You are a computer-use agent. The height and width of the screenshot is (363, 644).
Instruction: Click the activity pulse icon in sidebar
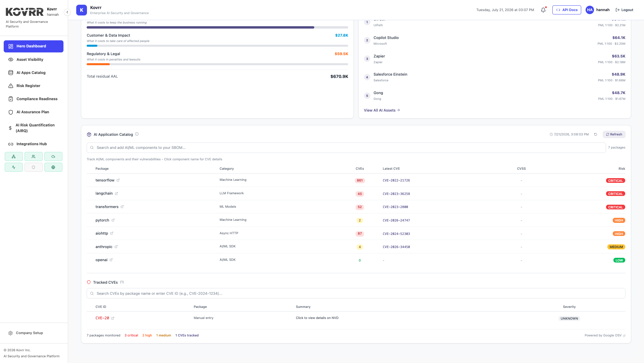click(14, 167)
